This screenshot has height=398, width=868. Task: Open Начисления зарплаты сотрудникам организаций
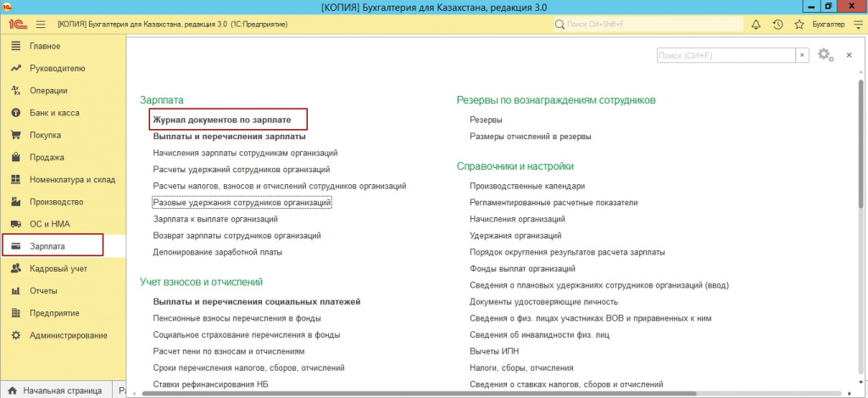pos(245,153)
